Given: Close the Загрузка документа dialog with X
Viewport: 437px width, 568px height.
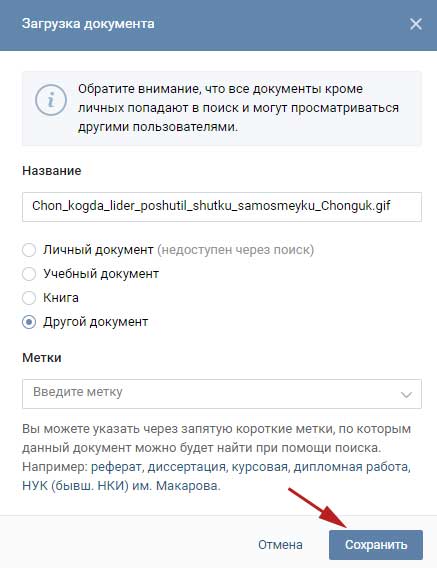Looking at the screenshot, I should [x=416, y=24].
